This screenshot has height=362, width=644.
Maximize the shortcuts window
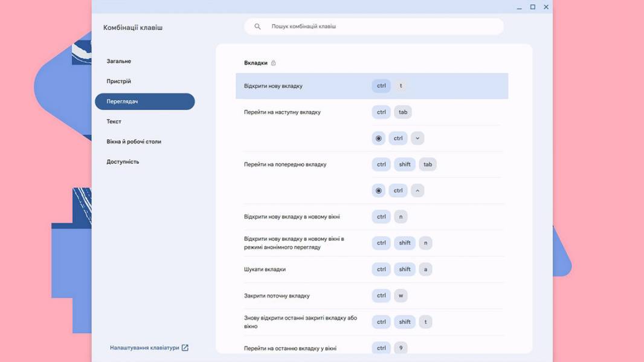533,7
